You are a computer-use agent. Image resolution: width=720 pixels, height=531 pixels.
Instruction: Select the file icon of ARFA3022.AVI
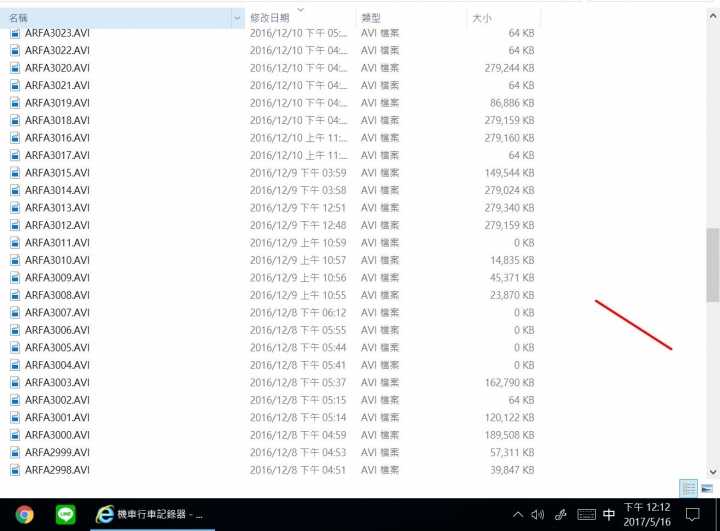click(15, 51)
